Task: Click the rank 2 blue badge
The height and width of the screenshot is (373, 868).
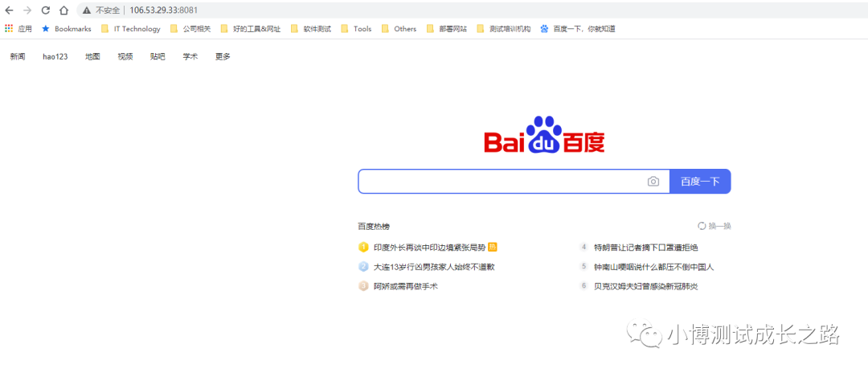Action: (363, 267)
